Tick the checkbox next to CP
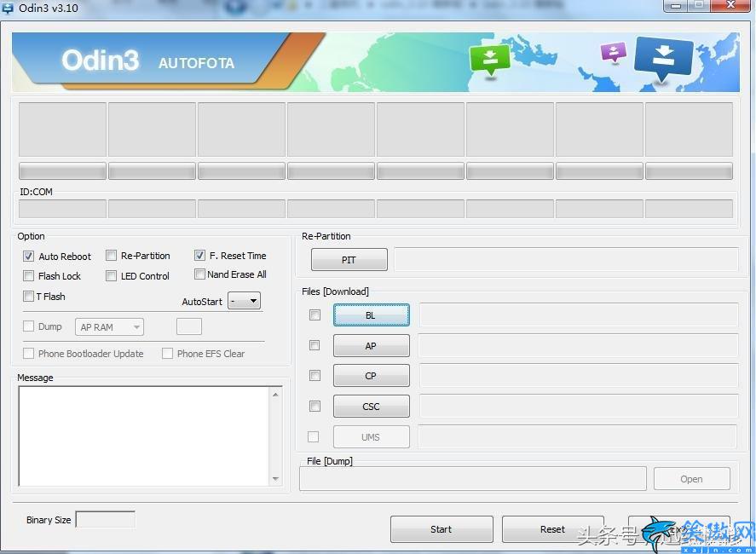756x554 pixels. (315, 375)
